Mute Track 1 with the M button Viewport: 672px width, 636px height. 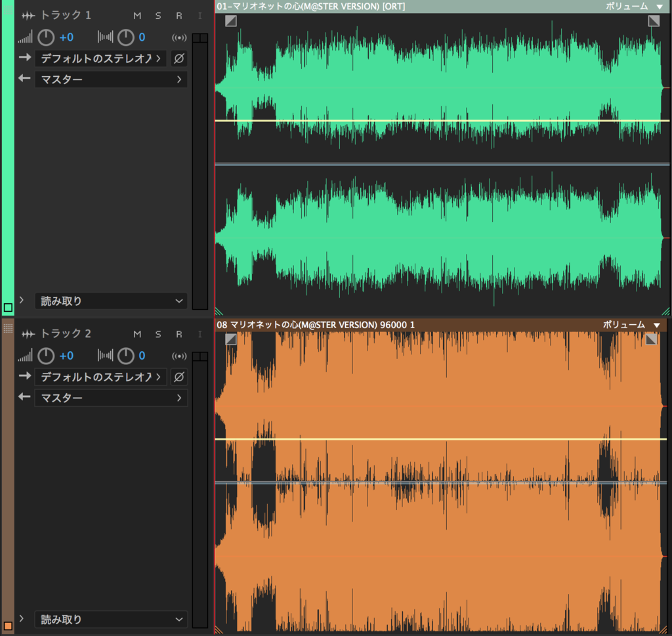[137, 16]
